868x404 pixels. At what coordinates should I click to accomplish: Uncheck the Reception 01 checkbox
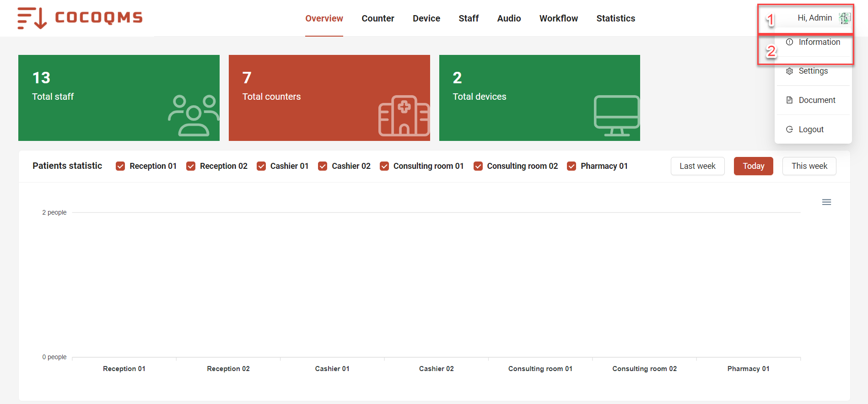tap(120, 166)
